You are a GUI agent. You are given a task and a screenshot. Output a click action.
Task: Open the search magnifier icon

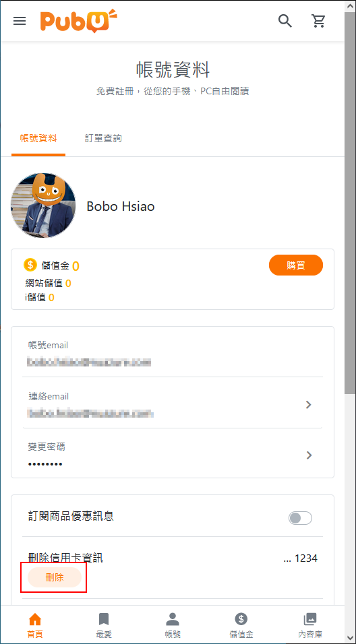(x=285, y=20)
